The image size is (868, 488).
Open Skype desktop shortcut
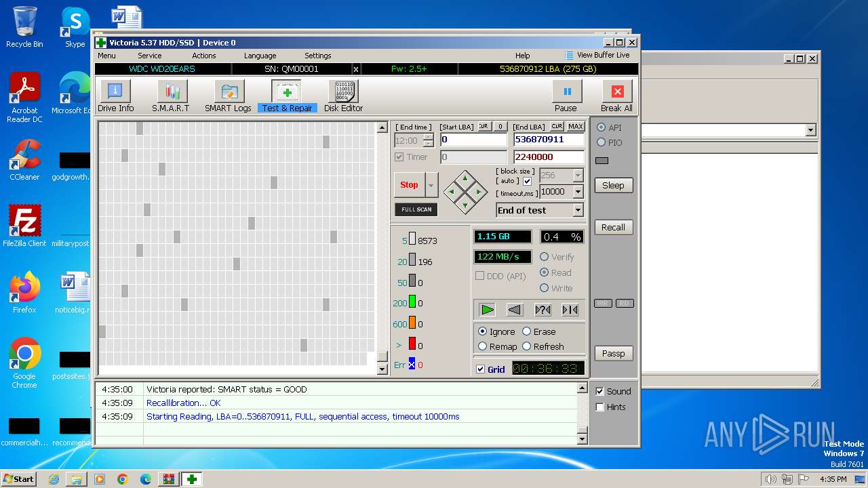[75, 28]
